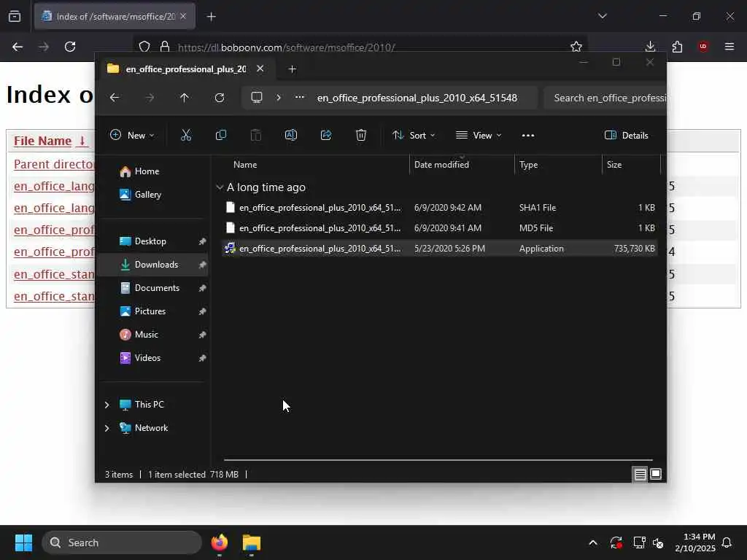Select the Application file of 735,730 KB

coord(439,249)
